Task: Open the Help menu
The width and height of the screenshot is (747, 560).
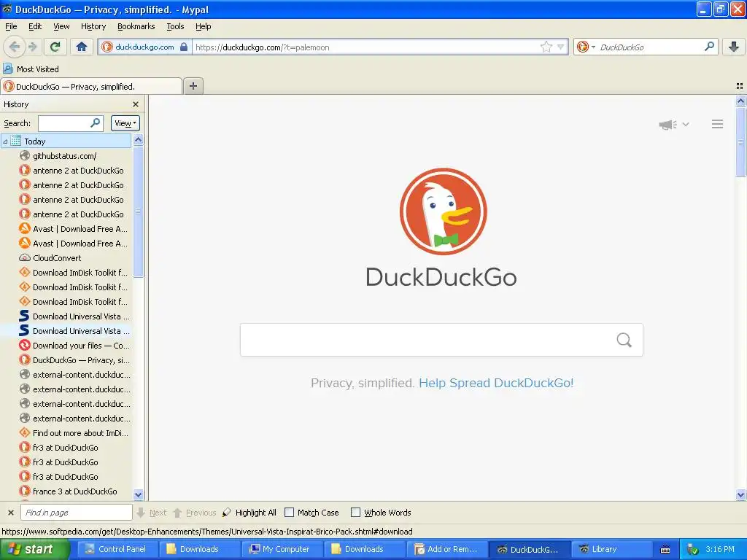Action: tap(203, 26)
